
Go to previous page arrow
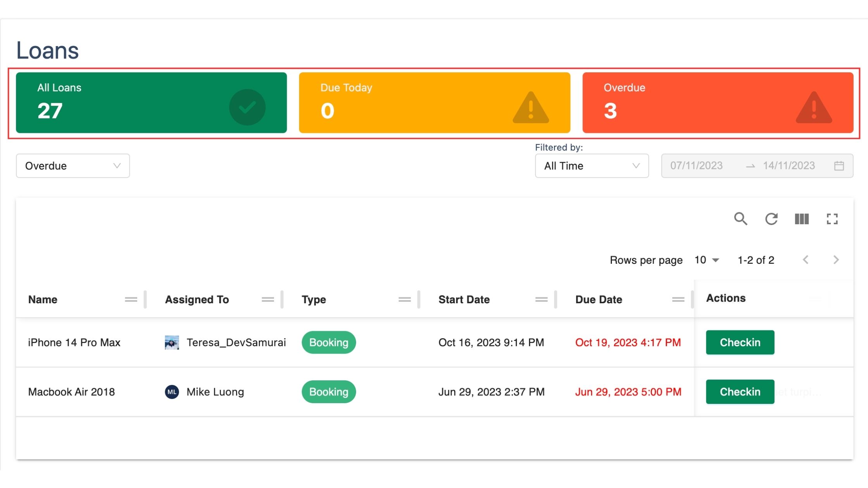806,260
